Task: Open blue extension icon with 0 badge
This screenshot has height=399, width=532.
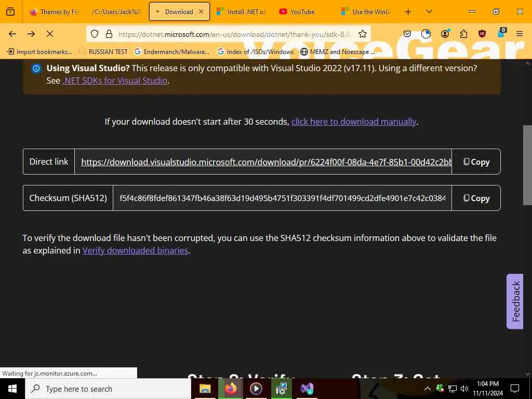Action: [501, 33]
